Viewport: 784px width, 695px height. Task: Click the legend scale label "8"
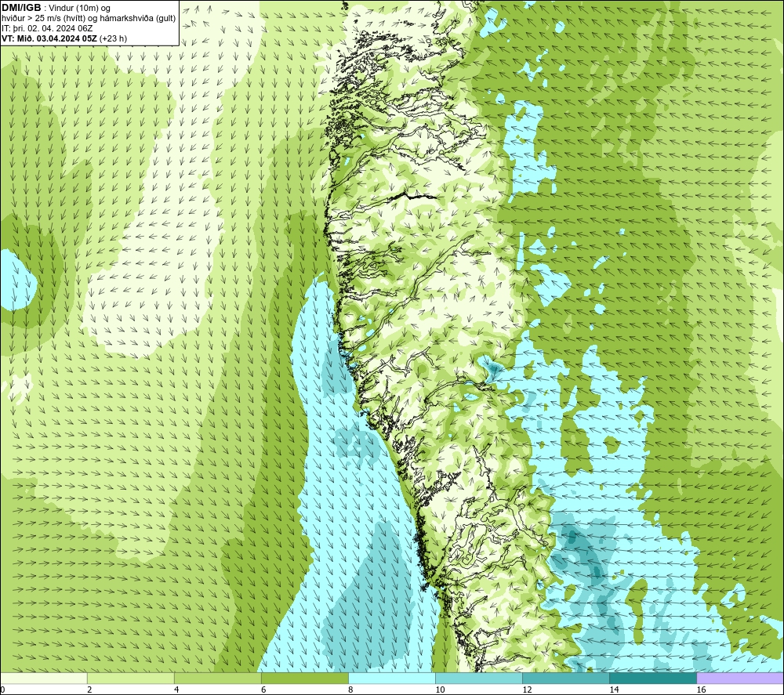(x=350, y=690)
